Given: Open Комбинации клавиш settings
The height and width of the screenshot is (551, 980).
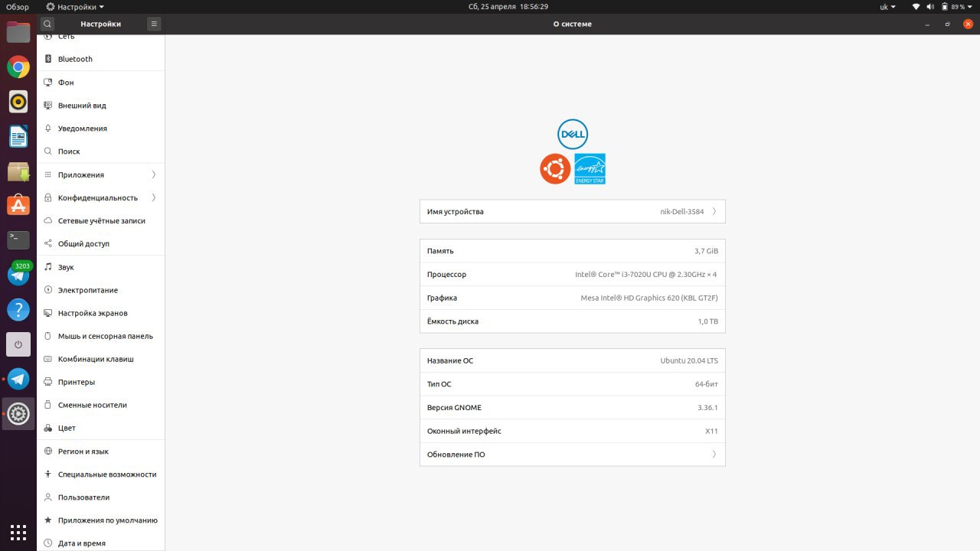Looking at the screenshot, I should coord(101,359).
